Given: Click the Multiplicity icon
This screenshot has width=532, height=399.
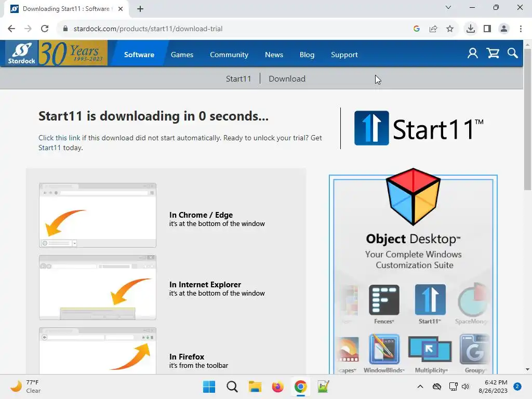Looking at the screenshot, I should (x=430, y=349).
